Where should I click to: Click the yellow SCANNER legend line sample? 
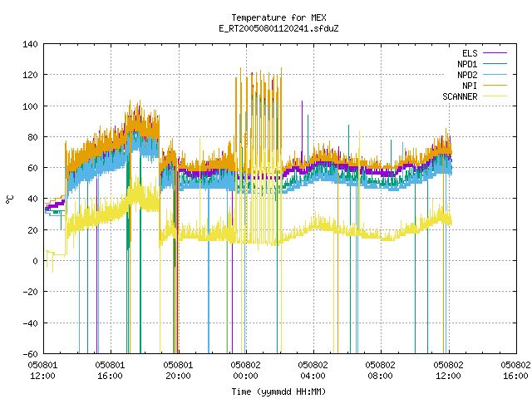pos(495,96)
